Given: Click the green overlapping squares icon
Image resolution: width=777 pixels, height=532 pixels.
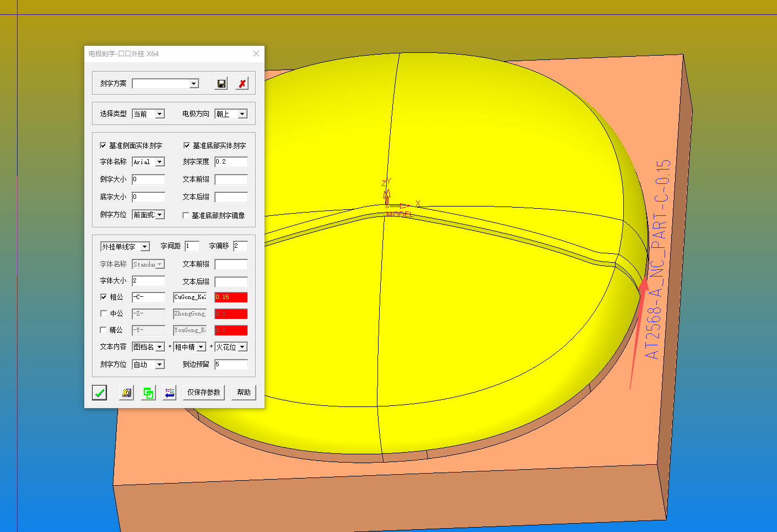Looking at the screenshot, I should point(148,393).
